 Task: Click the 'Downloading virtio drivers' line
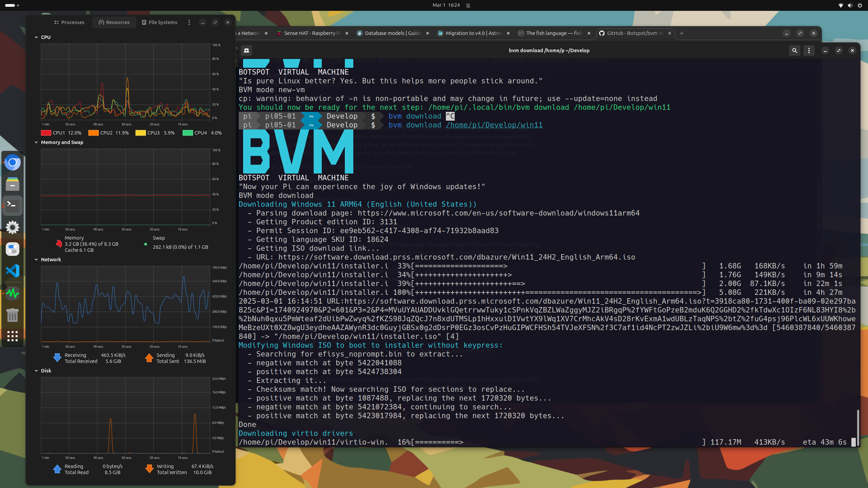pos(296,433)
